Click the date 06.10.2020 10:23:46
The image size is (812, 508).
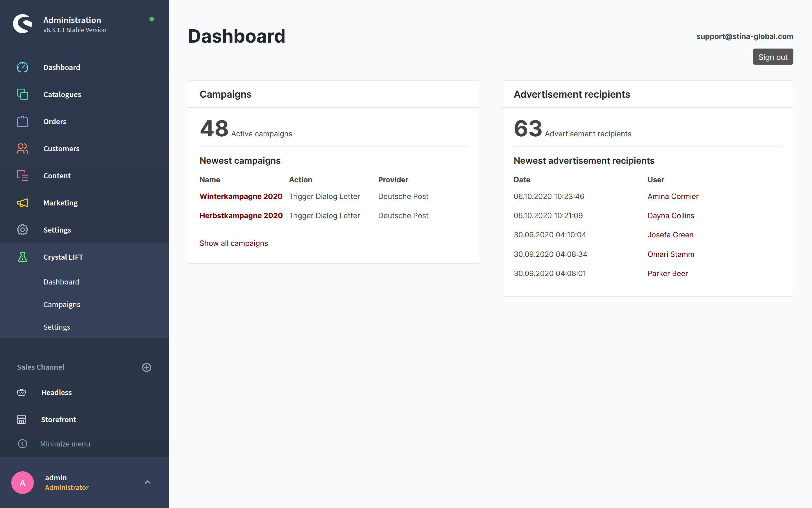[x=549, y=196]
